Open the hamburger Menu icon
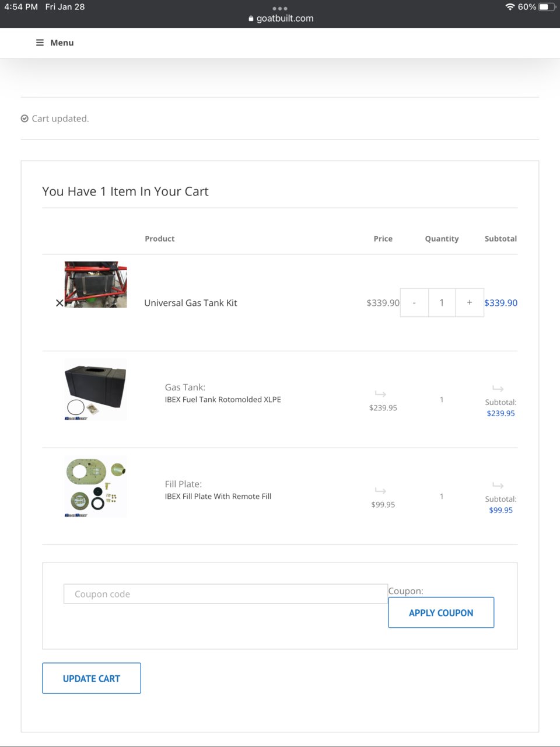 pos(40,43)
